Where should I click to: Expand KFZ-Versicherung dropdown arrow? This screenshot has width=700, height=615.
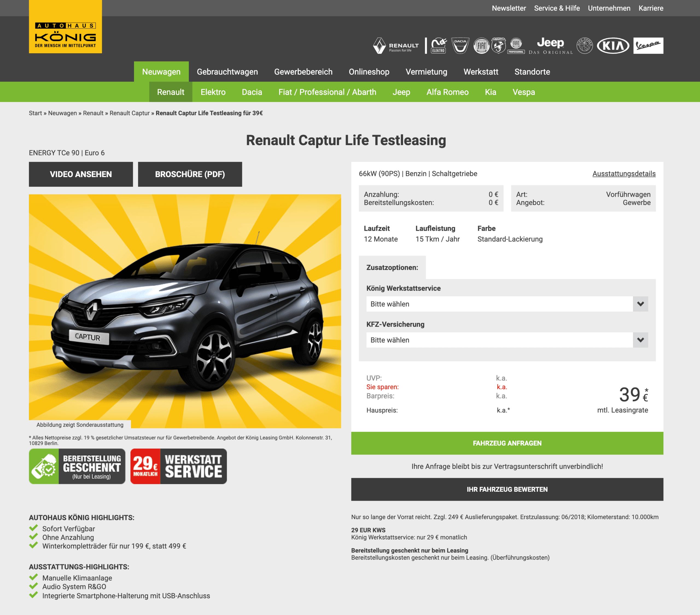(x=640, y=340)
